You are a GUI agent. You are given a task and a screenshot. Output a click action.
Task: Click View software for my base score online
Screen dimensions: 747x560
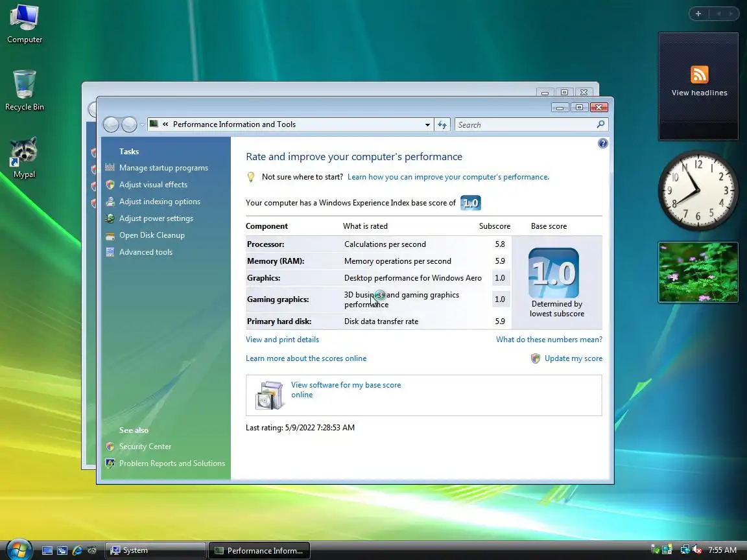[x=346, y=390]
